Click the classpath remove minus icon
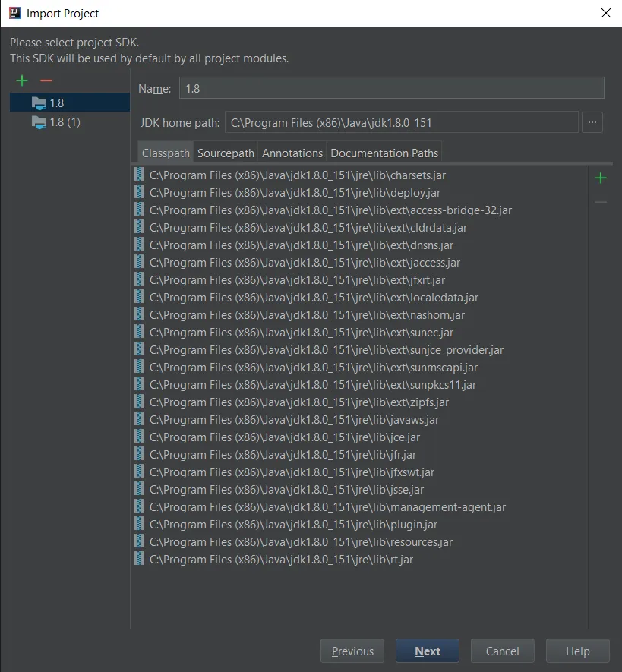 point(601,202)
